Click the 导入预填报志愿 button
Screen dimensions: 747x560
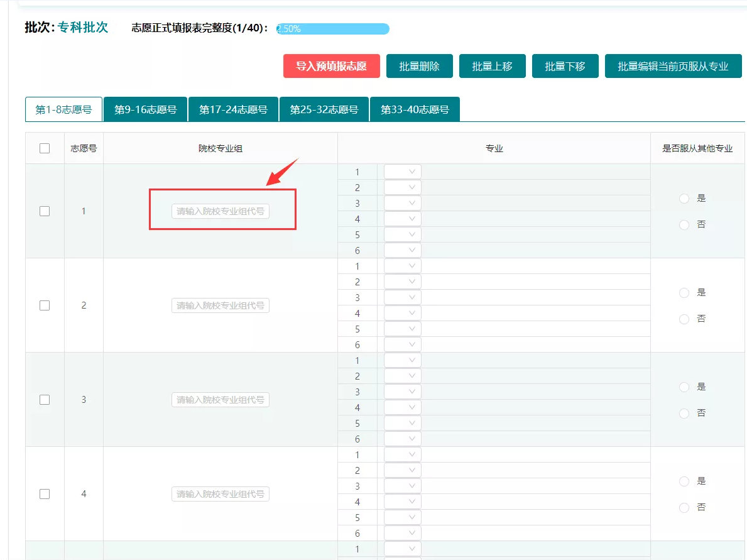point(331,66)
